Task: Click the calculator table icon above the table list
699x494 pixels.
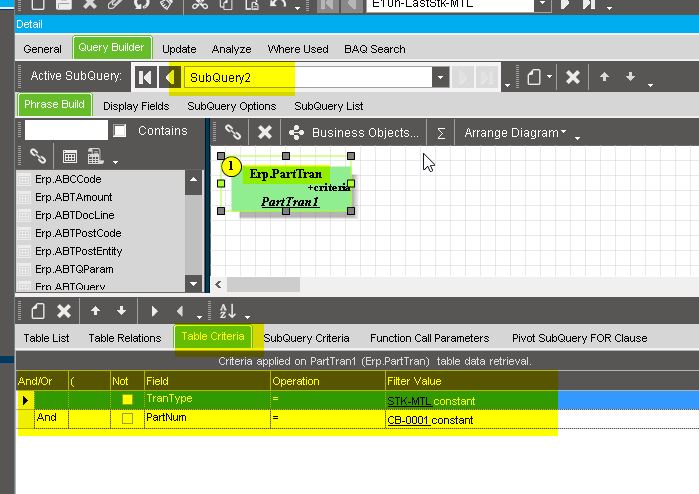Action: (x=95, y=156)
